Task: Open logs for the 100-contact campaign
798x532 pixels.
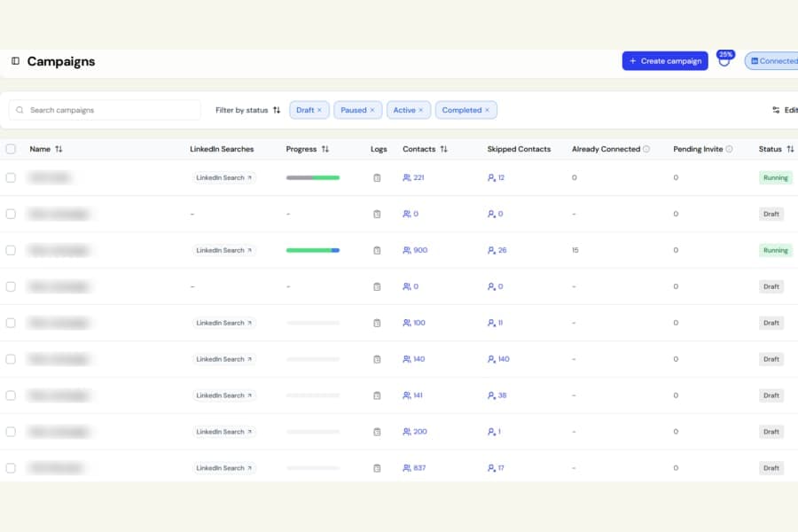Action: [377, 323]
